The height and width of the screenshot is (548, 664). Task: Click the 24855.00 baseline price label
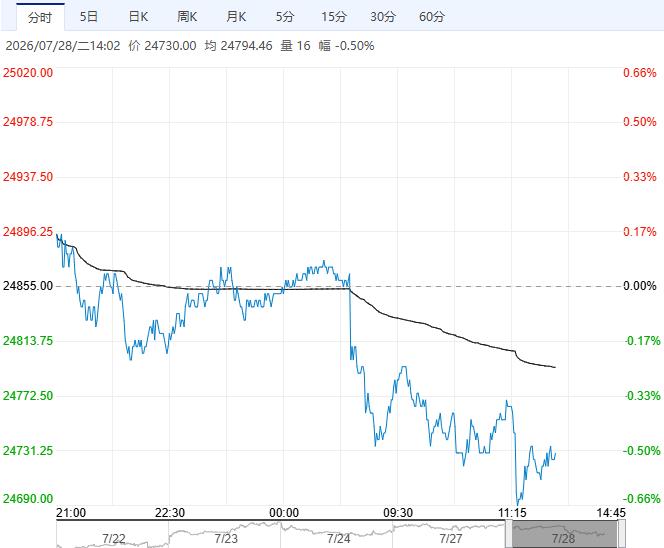tap(28, 286)
